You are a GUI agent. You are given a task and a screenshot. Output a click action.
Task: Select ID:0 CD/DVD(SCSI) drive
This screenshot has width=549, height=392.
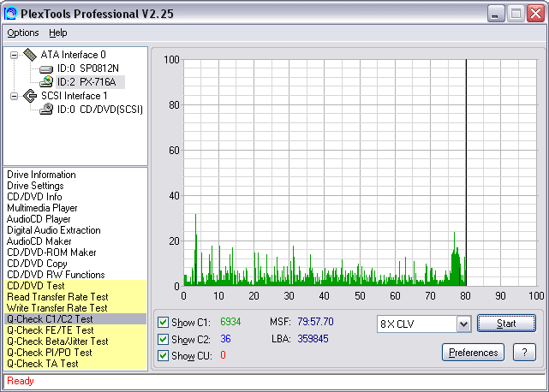click(100, 110)
